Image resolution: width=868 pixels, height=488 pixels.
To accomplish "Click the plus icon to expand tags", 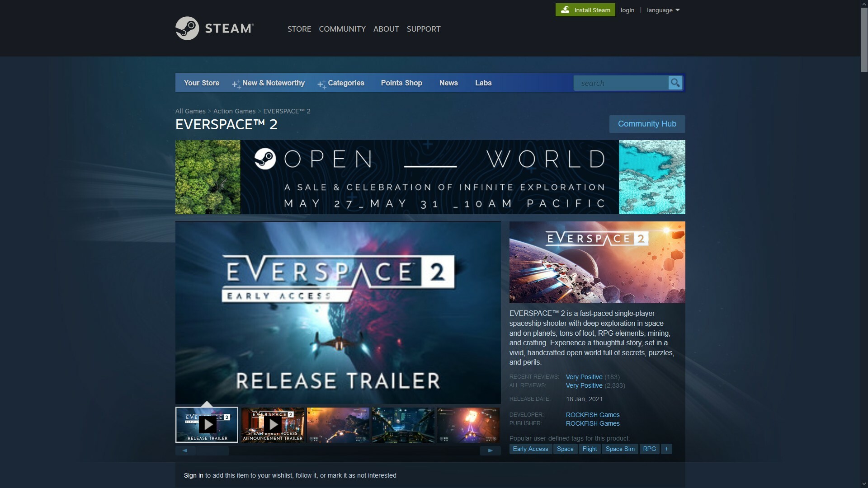I will click(666, 449).
